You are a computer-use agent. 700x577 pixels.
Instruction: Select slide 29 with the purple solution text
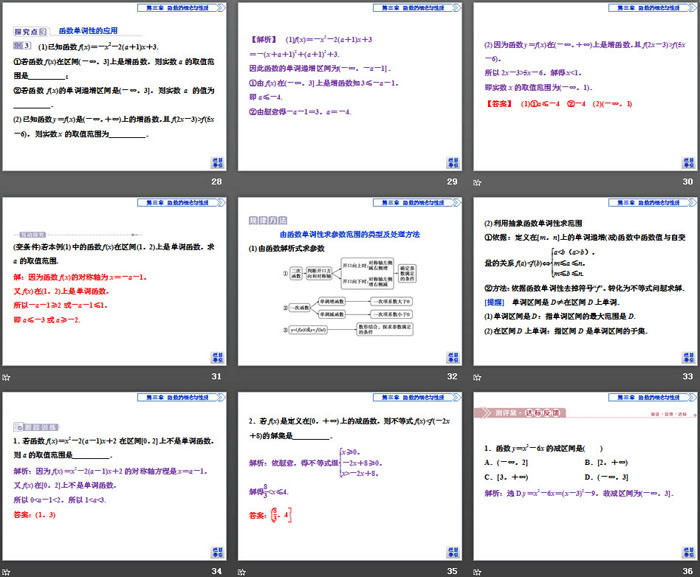[x=350, y=87]
